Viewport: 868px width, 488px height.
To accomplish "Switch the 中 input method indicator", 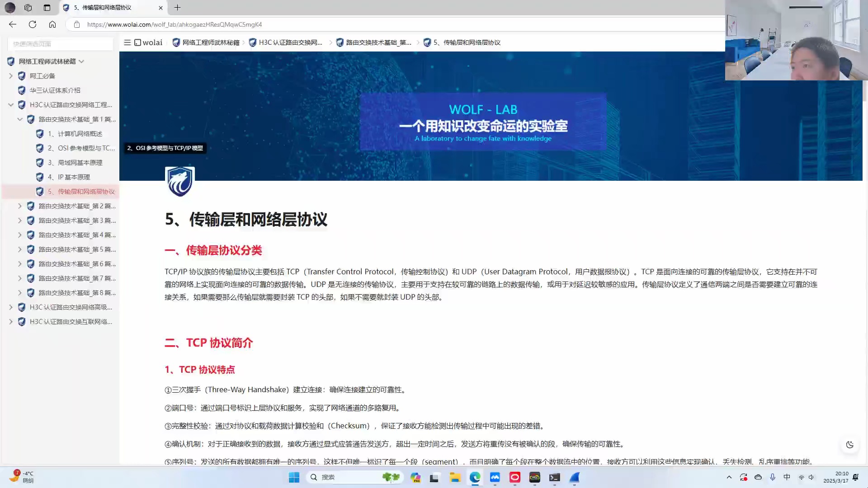I will [x=787, y=477].
